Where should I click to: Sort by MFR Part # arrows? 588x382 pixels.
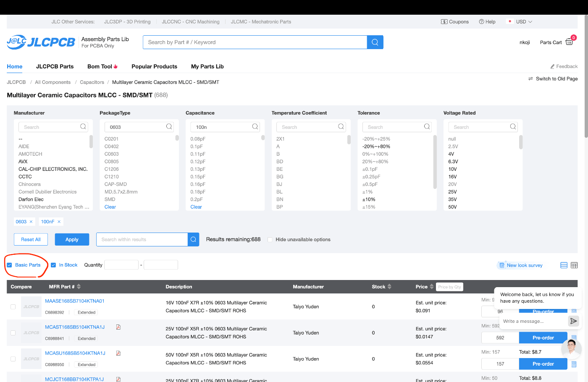point(79,287)
